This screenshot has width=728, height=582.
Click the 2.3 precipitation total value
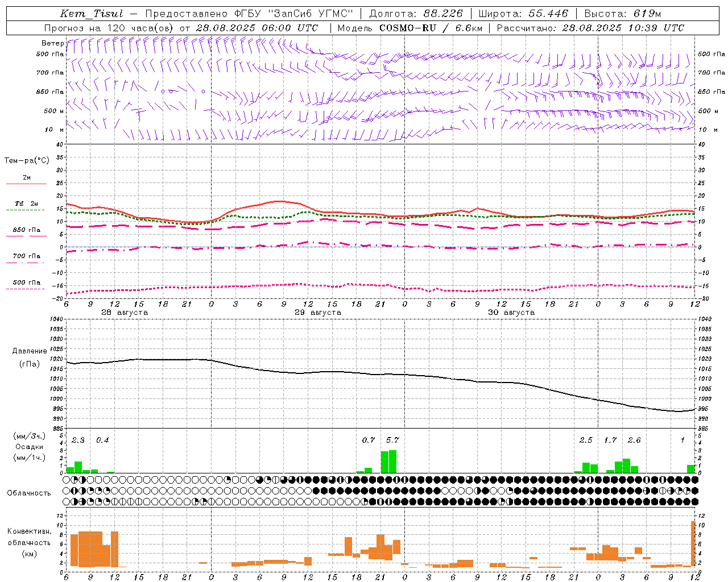click(x=78, y=440)
